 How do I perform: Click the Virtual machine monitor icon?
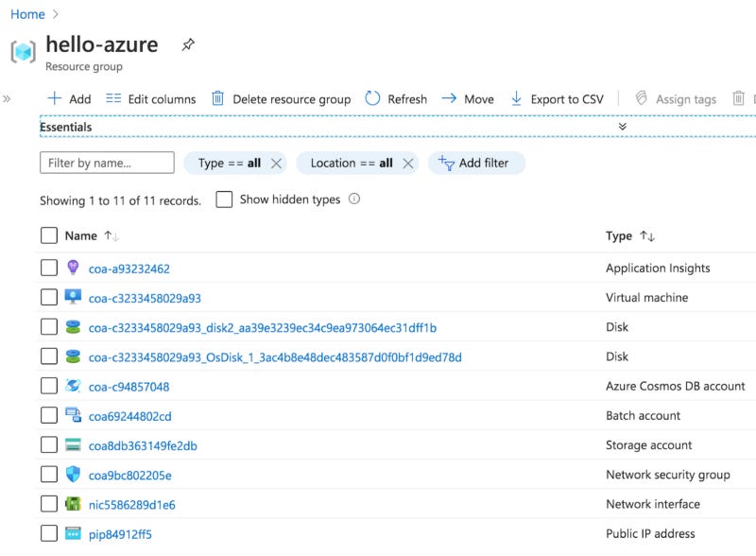click(x=73, y=297)
